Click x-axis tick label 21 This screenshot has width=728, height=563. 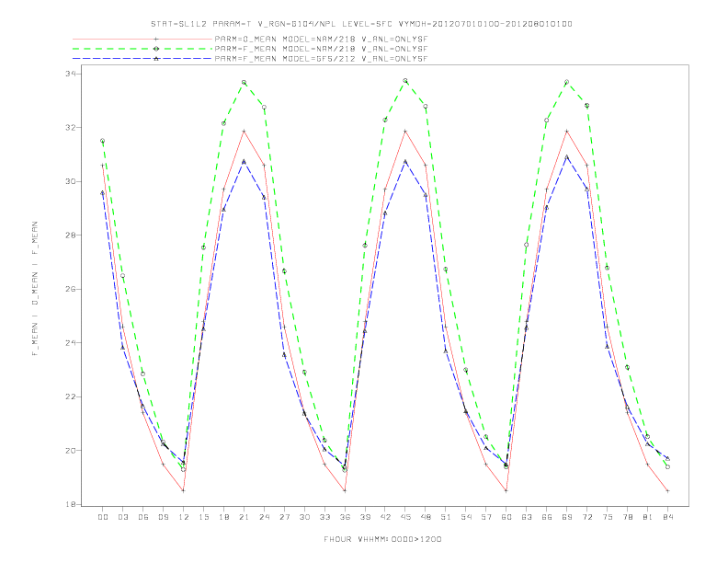coord(244,517)
